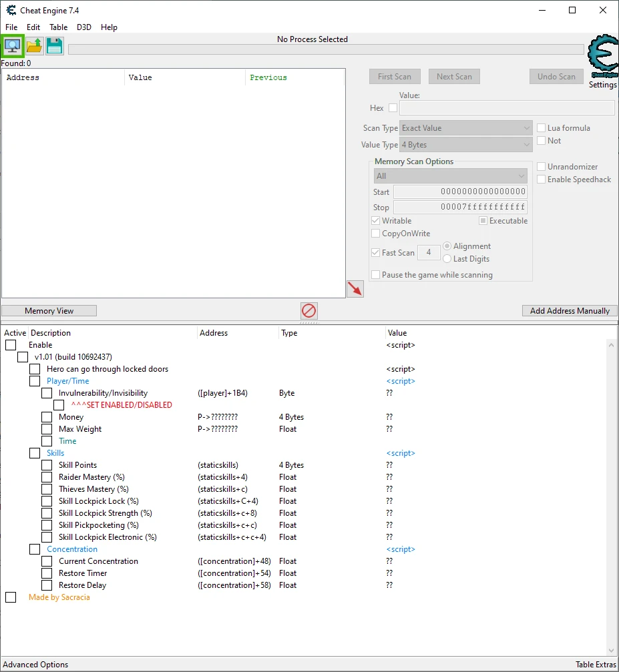Toggle the Writable checkbox
The height and width of the screenshot is (672, 619).
376,221
